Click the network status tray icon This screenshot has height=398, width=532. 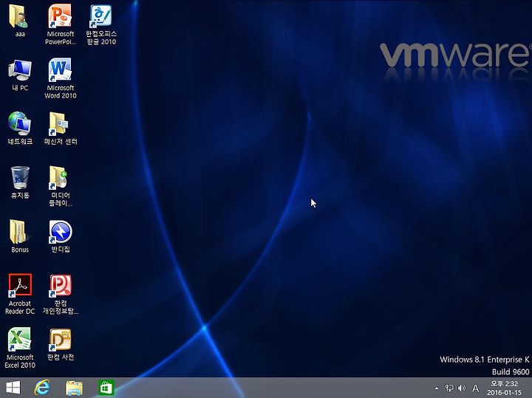[x=449, y=388]
